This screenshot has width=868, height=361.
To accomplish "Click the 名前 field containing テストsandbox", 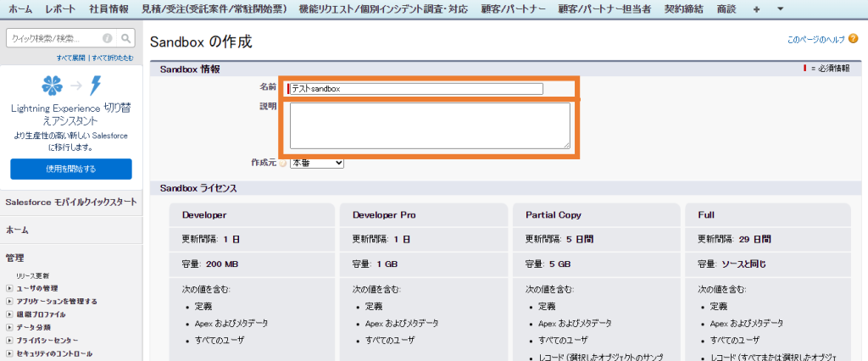I will click(x=415, y=89).
